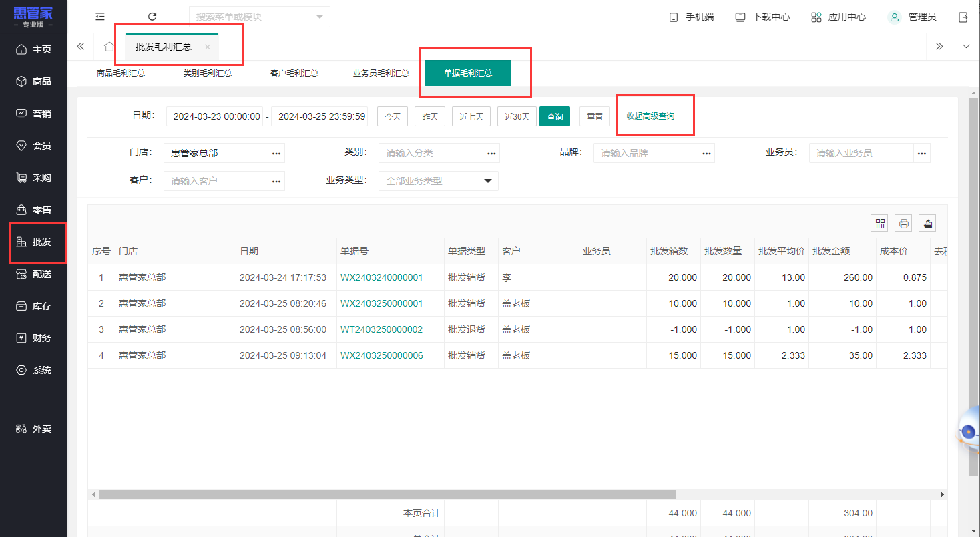The height and width of the screenshot is (537, 980).
Task: Switch to 类别毛利汇总 tab
Action: pyautogui.click(x=208, y=73)
